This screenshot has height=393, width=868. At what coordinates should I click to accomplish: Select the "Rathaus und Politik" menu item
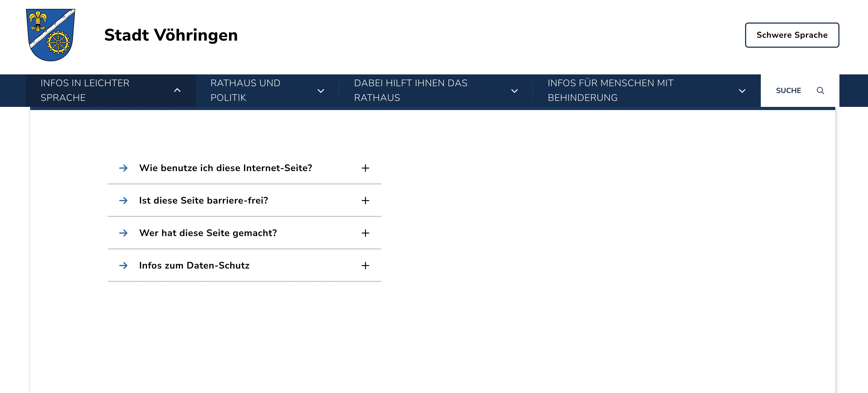245,90
